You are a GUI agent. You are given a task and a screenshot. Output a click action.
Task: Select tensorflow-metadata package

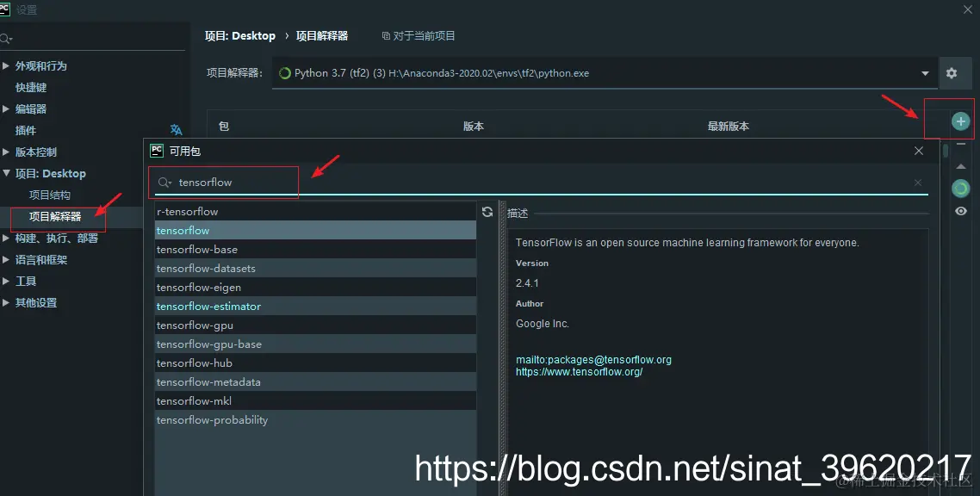(x=316, y=382)
